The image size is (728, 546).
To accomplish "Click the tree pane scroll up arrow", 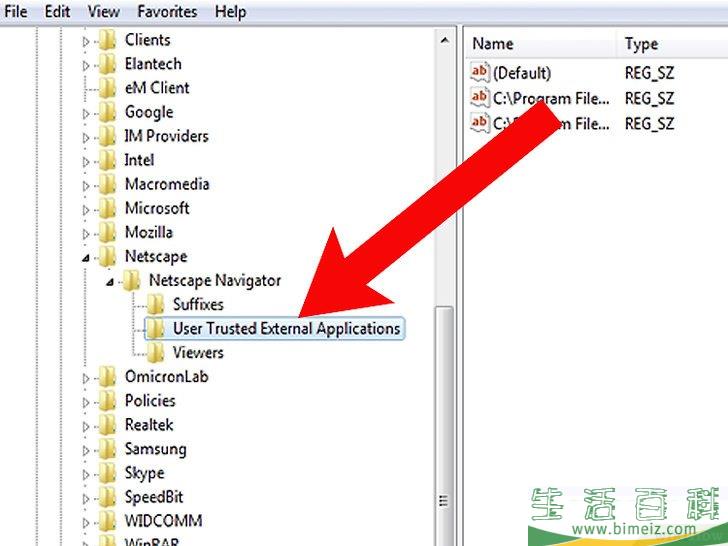I will [x=444, y=40].
